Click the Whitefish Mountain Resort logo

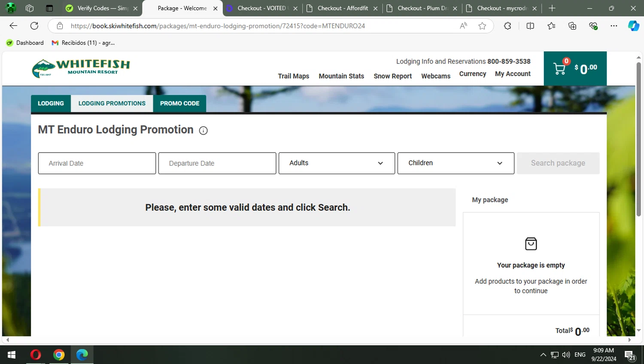pyautogui.click(x=81, y=68)
